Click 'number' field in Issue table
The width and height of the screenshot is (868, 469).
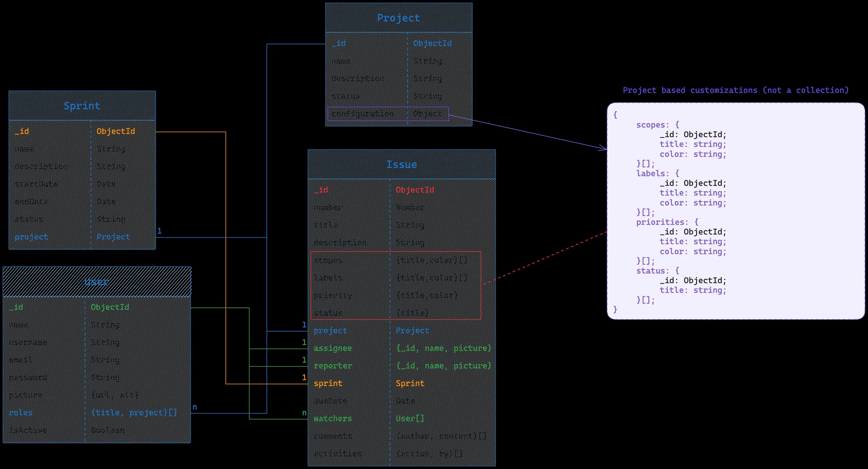pyautogui.click(x=328, y=208)
